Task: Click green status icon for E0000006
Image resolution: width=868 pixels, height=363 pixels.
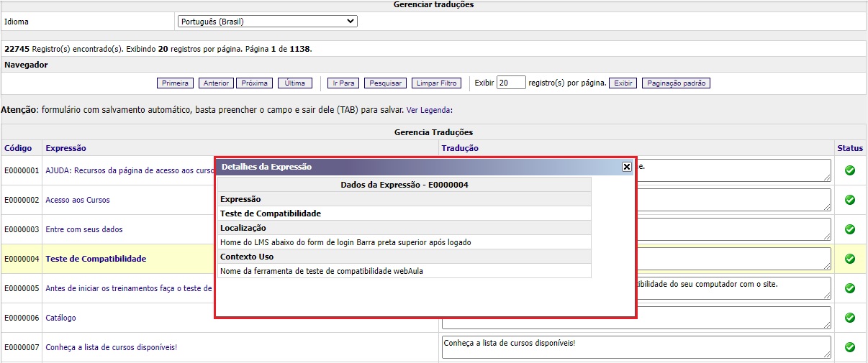Action: (849, 318)
